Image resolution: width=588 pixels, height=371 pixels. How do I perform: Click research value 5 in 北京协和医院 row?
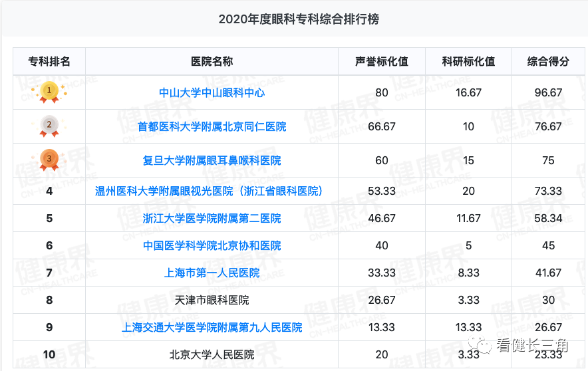coord(468,245)
